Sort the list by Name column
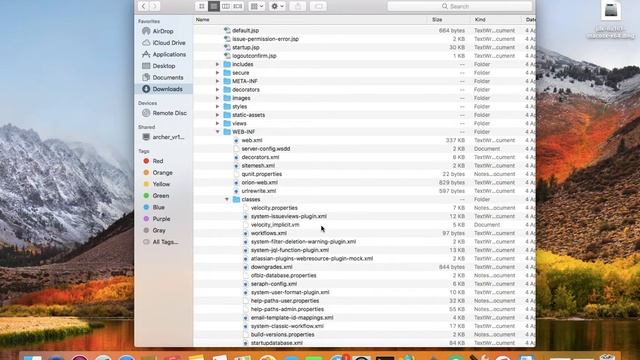The height and width of the screenshot is (360, 640). click(203, 20)
